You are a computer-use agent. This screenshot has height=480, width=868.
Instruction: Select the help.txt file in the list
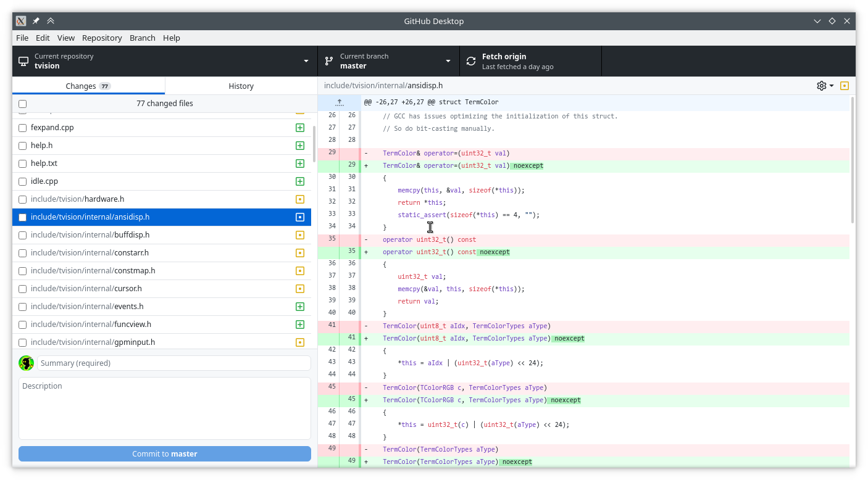pyautogui.click(x=162, y=163)
